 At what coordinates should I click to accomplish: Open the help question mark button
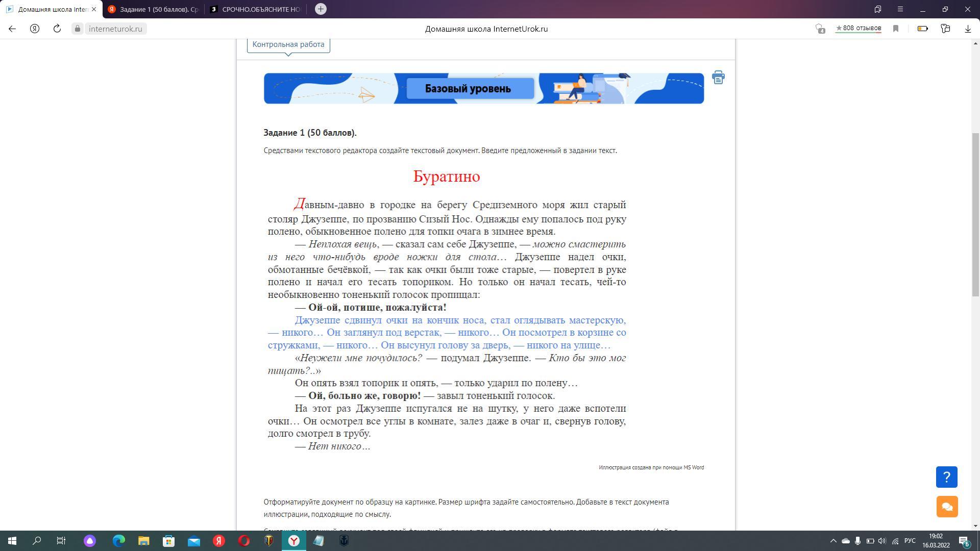(947, 477)
